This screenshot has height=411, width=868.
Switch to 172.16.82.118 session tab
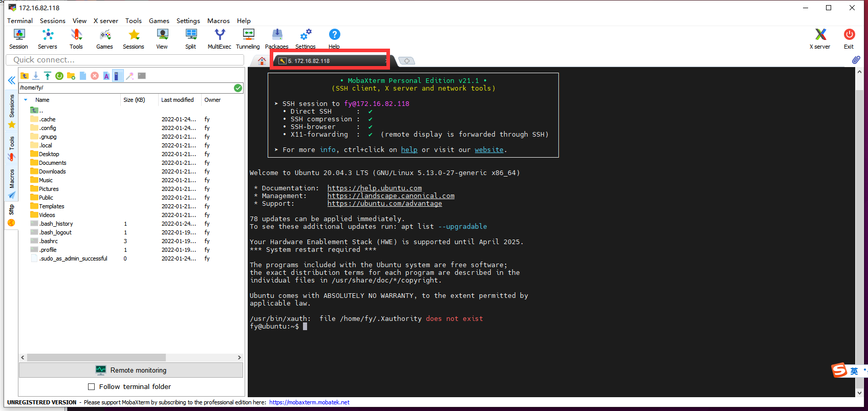(332, 61)
